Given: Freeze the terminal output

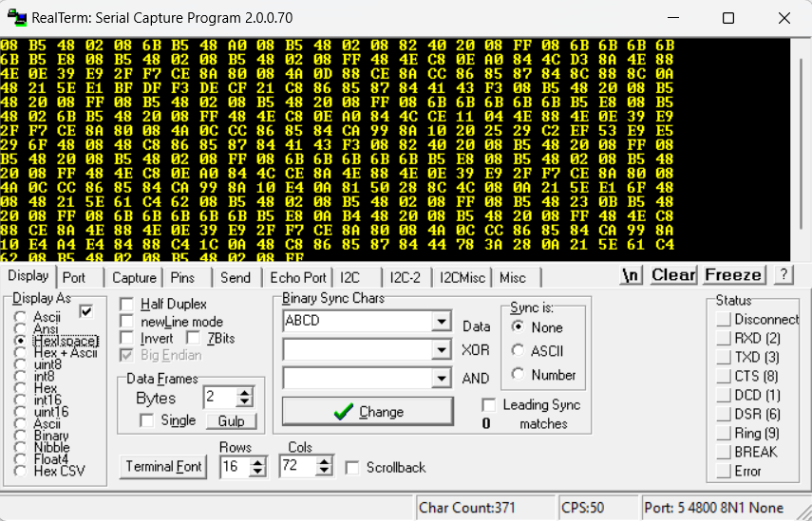Looking at the screenshot, I should (x=733, y=274).
